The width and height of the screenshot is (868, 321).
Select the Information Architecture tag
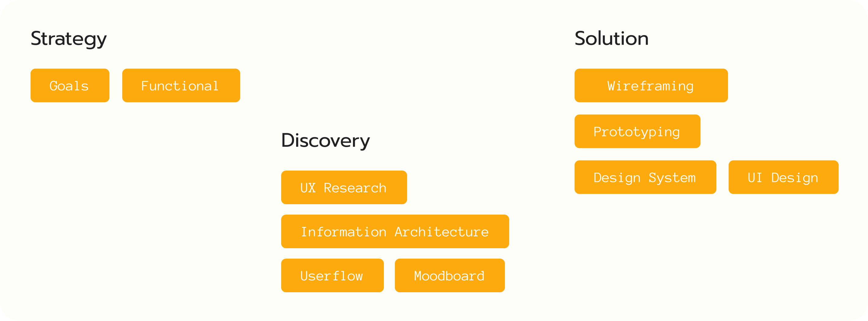[x=395, y=232]
